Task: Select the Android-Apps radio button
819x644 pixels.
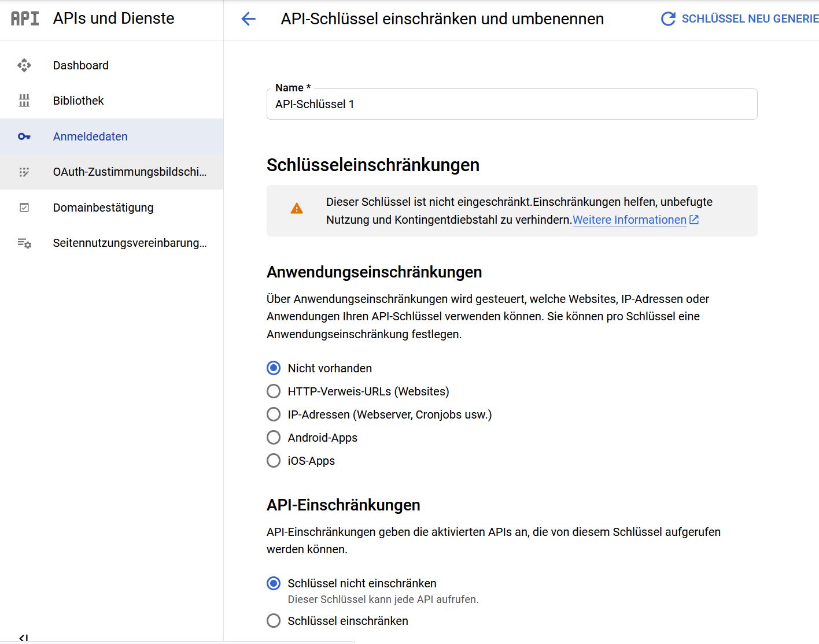Action: (x=274, y=438)
